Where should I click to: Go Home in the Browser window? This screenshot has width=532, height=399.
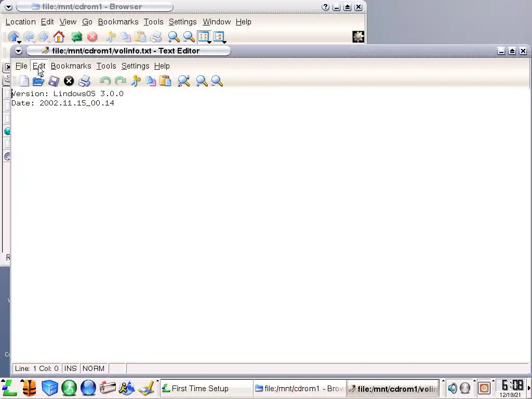[x=59, y=37]
